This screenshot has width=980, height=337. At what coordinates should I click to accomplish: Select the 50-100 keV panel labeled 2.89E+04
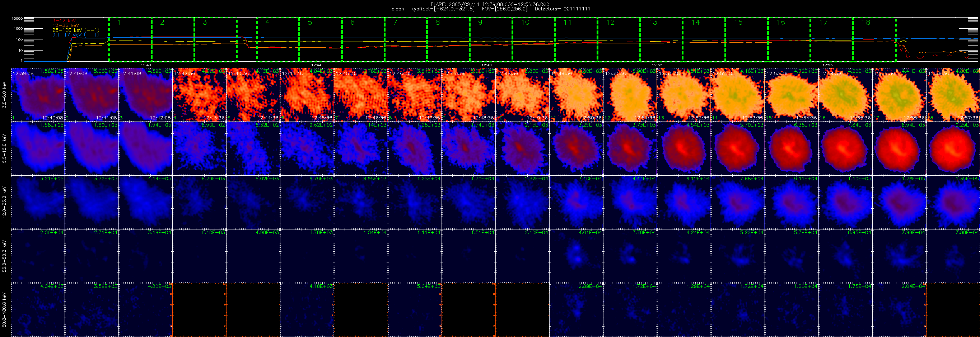click(577, 310)
